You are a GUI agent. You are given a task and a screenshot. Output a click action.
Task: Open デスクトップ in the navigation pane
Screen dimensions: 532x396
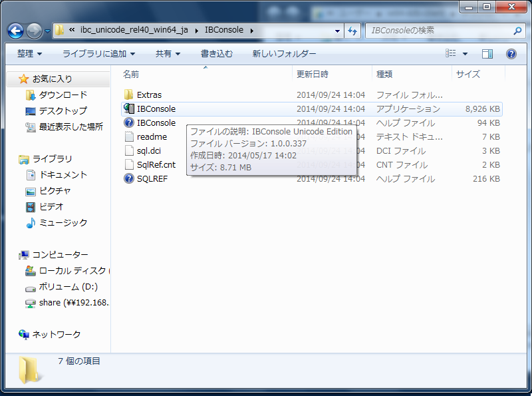click(63, 110)
